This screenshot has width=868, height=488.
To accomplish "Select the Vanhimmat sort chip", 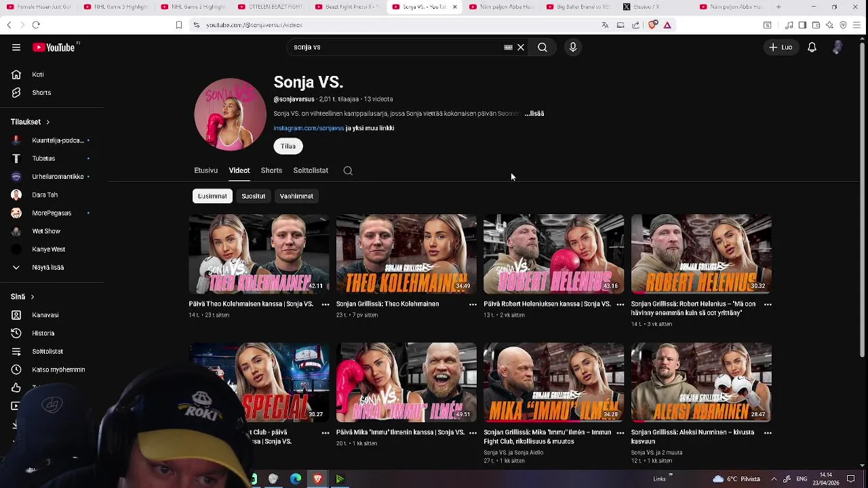I will (x=296, y=196).
